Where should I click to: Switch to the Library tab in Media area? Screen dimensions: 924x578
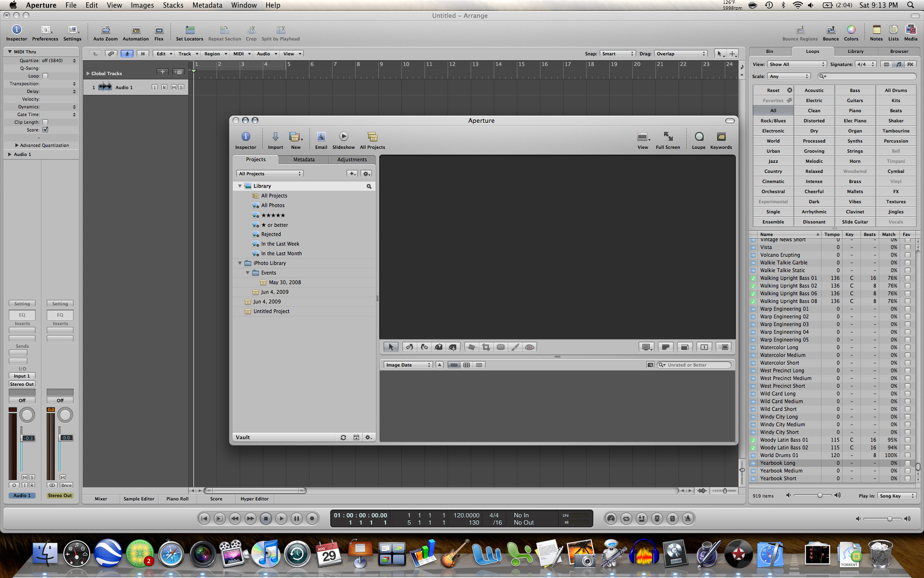click(855, 52)
